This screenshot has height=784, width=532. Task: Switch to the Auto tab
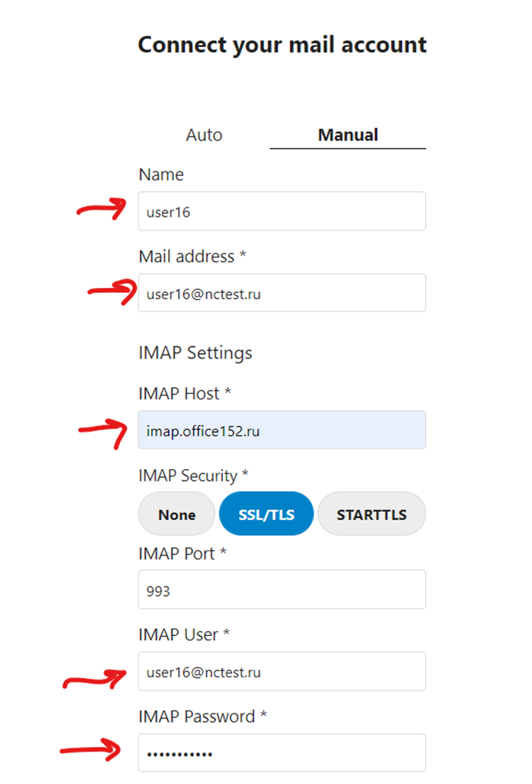(204, 135)
